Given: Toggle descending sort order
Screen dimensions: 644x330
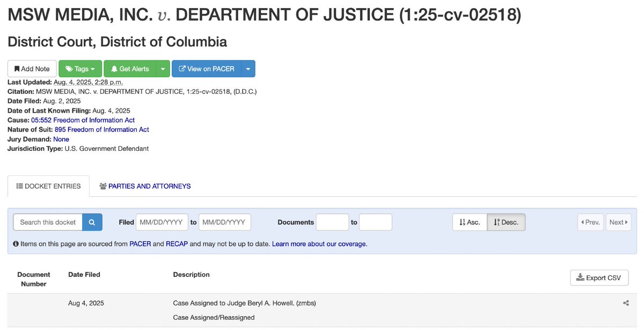Looking at the screenshot, I should [505, 222].
